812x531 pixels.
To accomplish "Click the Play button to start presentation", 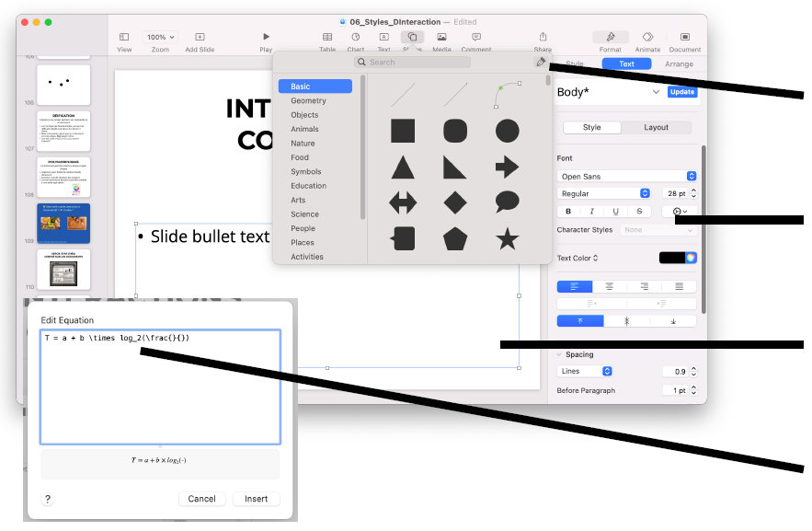I will tap(265, 38).
